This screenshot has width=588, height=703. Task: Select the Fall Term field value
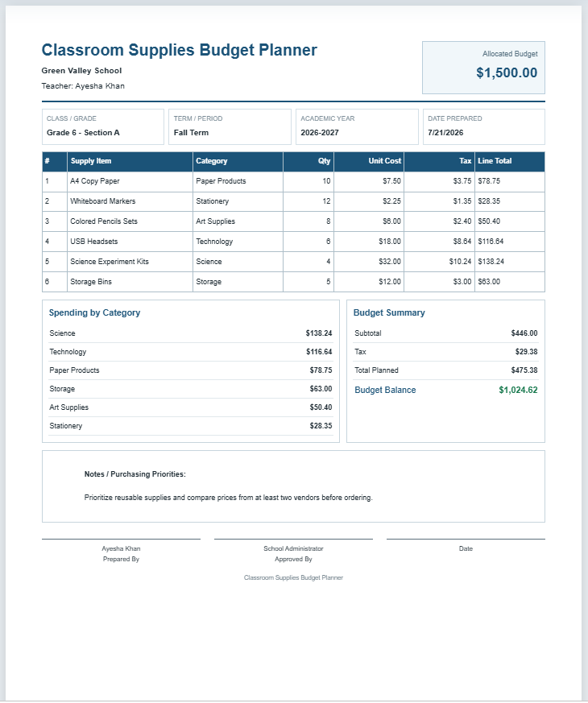click(191, 133)
